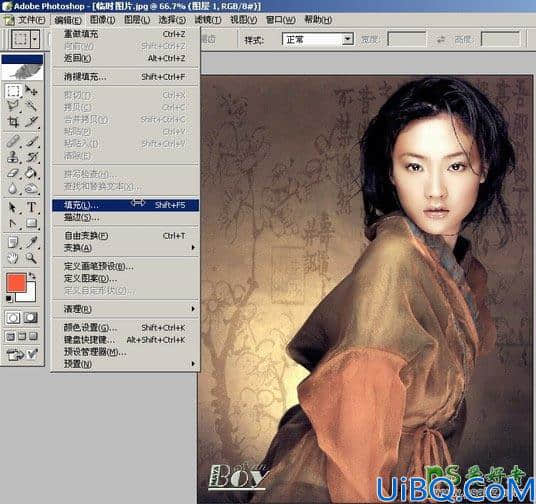Select the Eyedropper tool
536x504 pixels.
click(x=31, y=242)
